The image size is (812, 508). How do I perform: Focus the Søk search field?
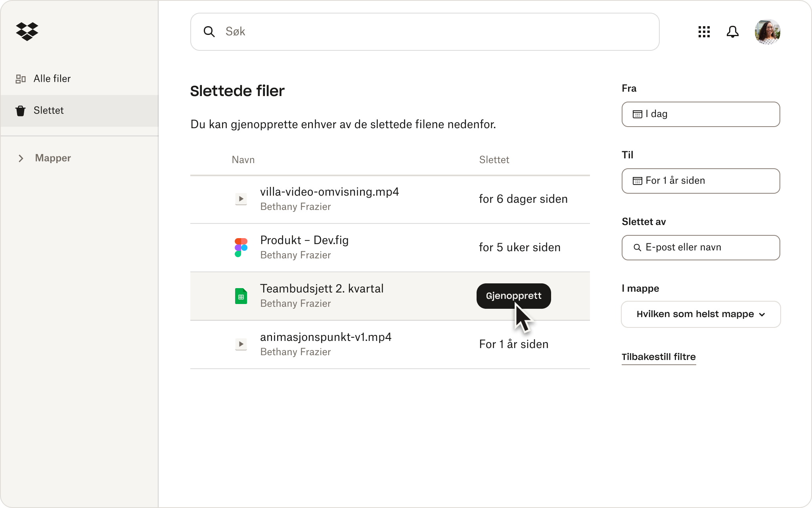[425, 32]
